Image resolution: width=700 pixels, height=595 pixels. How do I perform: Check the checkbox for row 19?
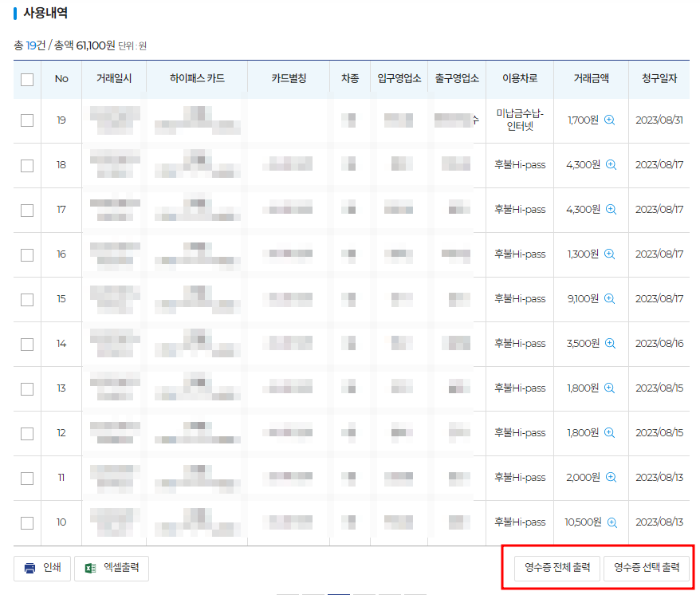click(x=26, y=120)
